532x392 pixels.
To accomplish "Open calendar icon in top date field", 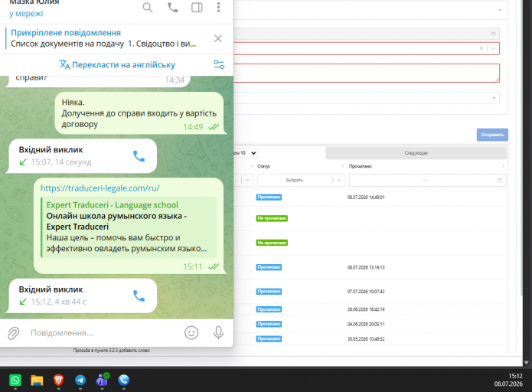I will (x=493, y=34).
